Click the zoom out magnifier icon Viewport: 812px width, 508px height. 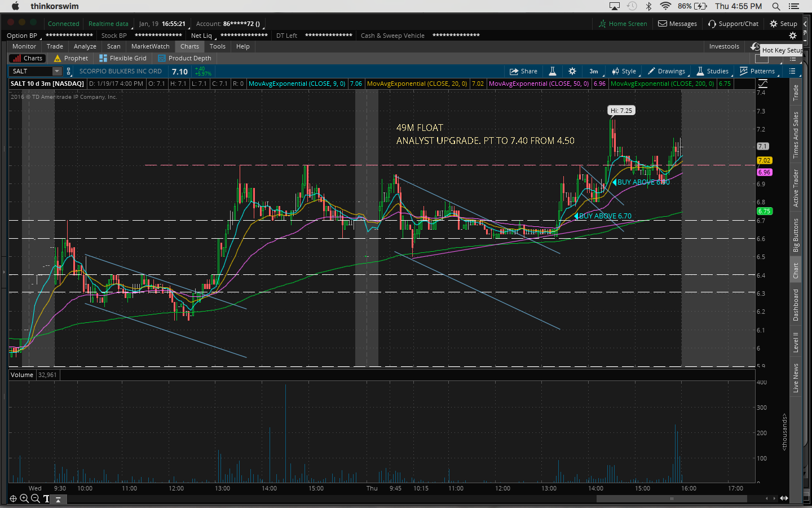click(35, 498)
